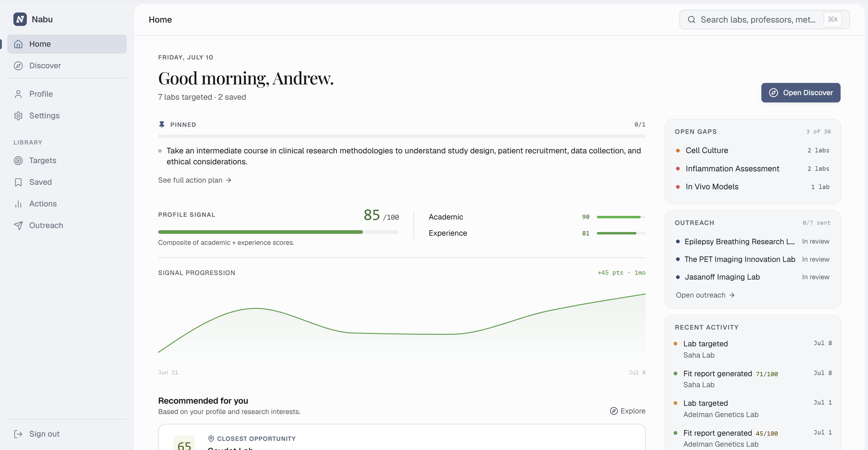Image resolution: width=868 pixels, height=450 pixels.
Task: Click the 3 of 30 open gaps count
Action: coord(818,132)
